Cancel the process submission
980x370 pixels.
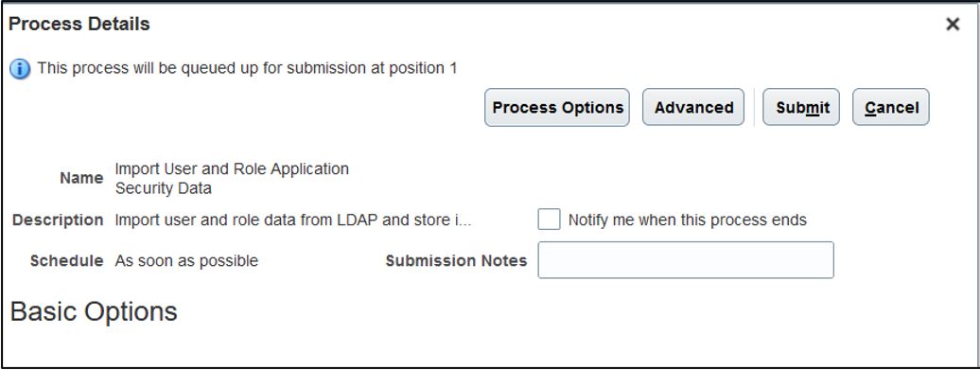(891, 108)
